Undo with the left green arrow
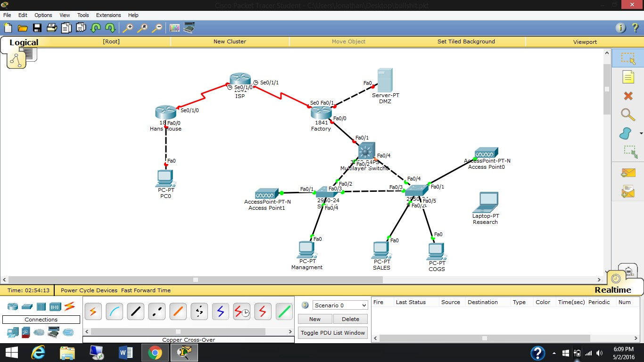 click(x=96, y=28)
